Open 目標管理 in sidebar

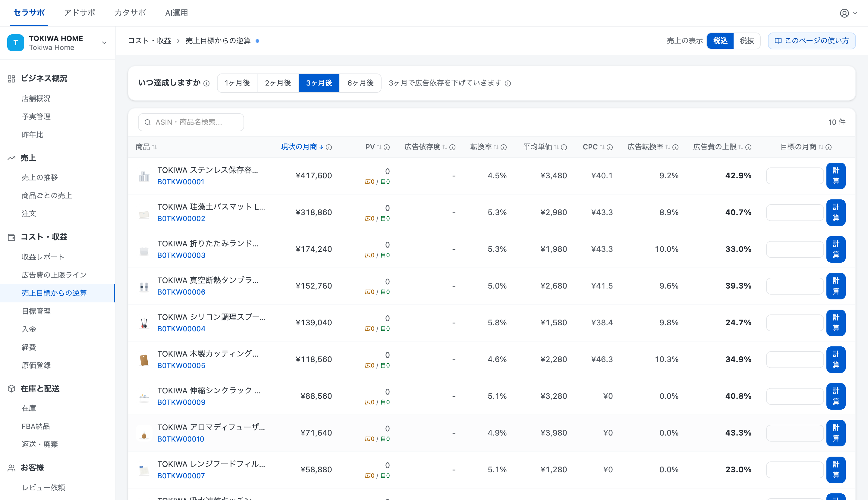(36, 311)
